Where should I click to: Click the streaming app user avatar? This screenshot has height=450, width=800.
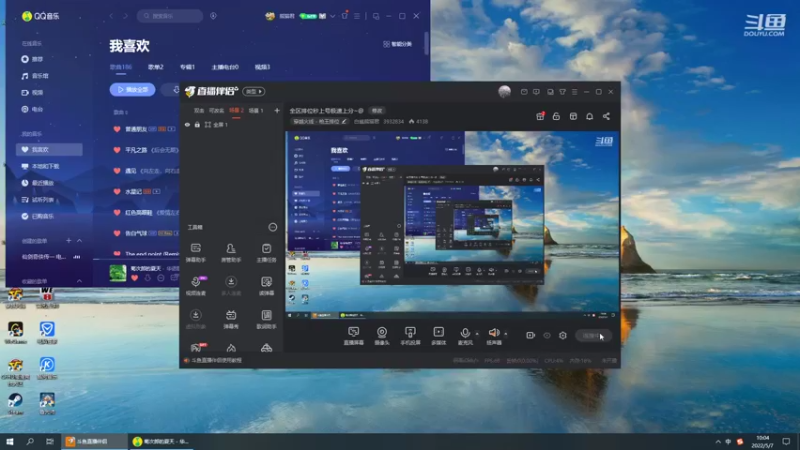[x=504, y=92]
